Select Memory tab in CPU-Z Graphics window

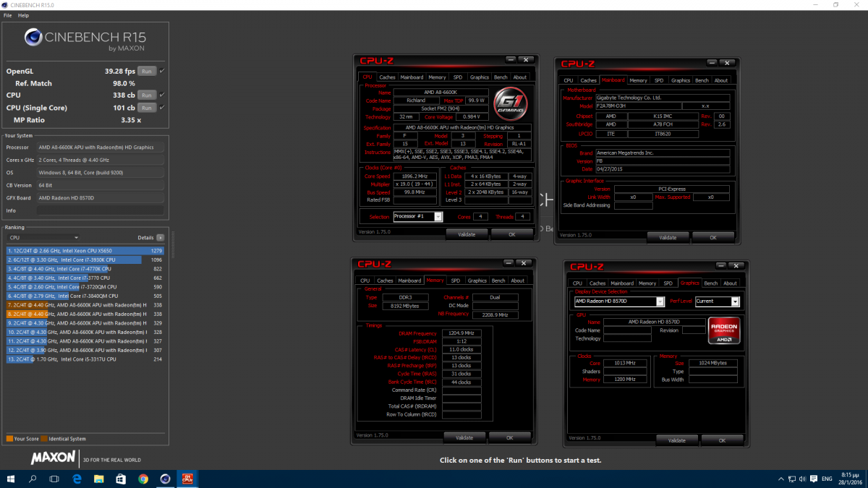coord(647,283)
